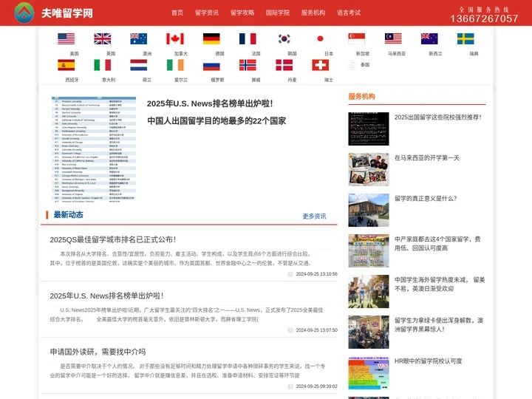Go to 首页 in top navigation
The width and height of the screenshot is (532, 399).
click(x=177, y=13)
